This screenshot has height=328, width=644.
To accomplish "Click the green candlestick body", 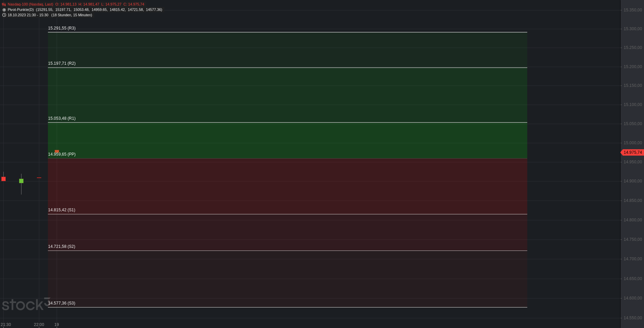I will pos(21,181).
